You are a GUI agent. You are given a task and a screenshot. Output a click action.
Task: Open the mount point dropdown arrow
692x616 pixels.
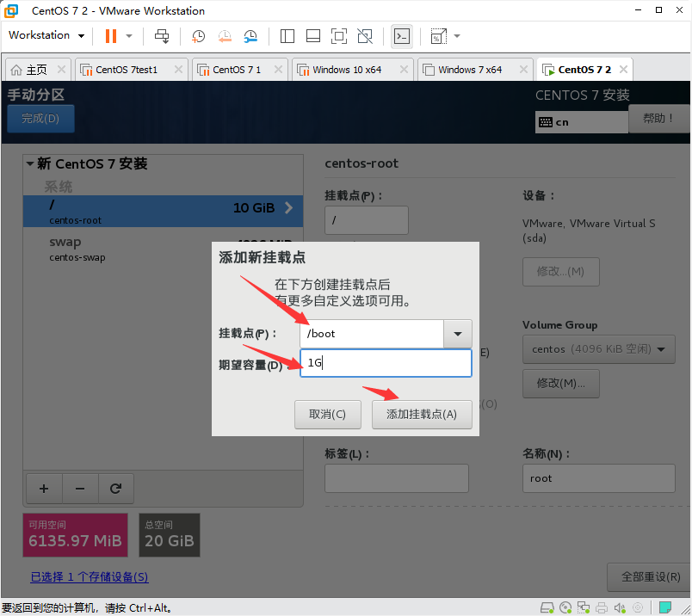458,334
